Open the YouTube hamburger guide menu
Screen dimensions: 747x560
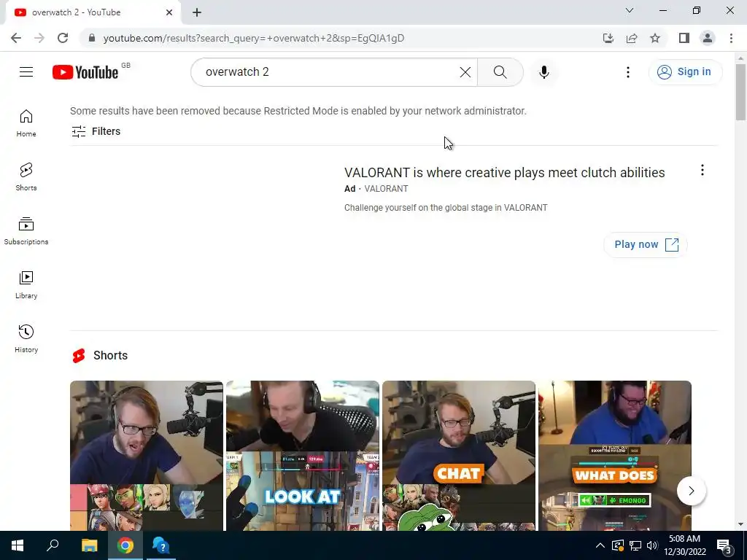[x=26, y=72]
